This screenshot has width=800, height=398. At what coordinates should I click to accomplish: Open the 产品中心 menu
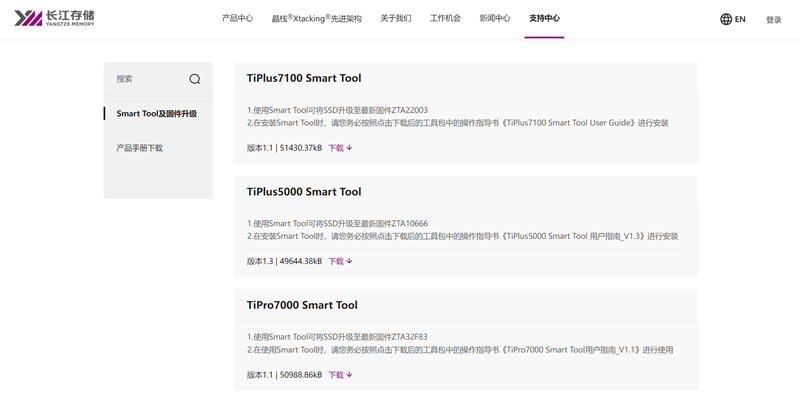click(x=237, y=18)
